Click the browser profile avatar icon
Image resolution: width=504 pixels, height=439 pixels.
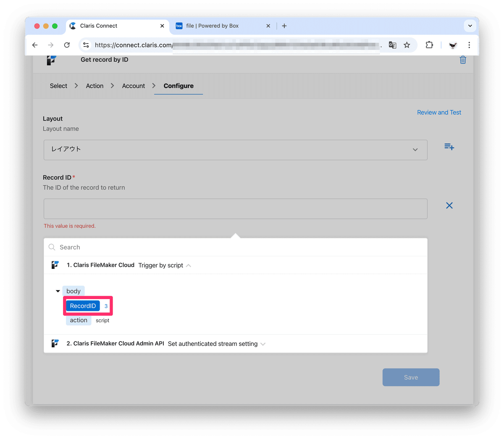(x=452, y=45)
